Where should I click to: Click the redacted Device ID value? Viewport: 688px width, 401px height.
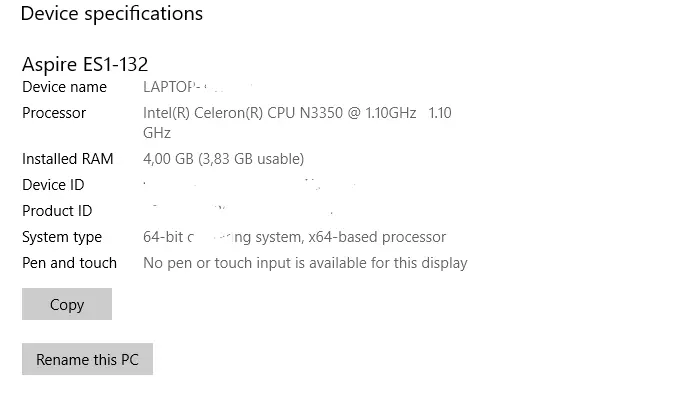250,185
